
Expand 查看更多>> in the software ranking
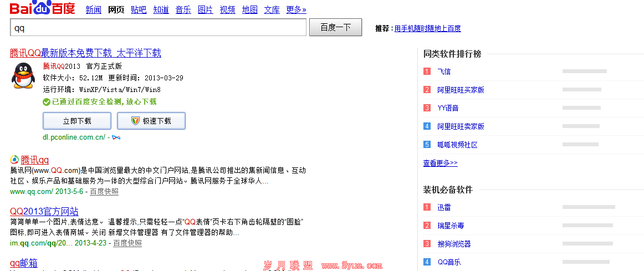click(x=440, y=163)
